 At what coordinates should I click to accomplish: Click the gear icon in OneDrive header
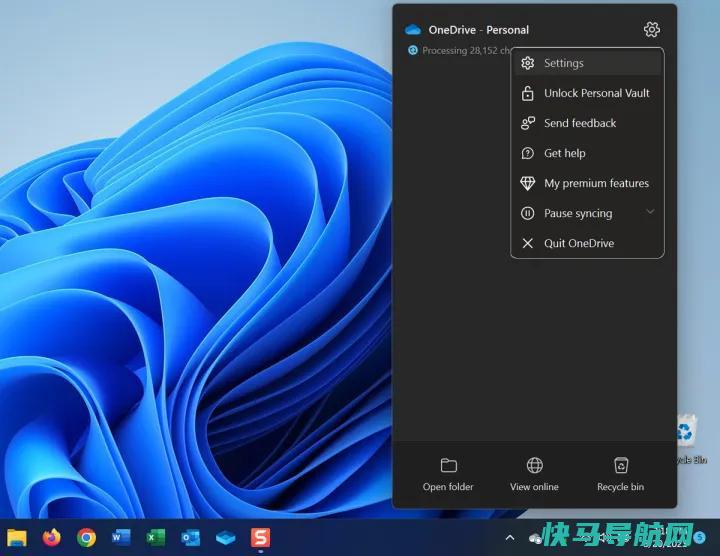652,29
